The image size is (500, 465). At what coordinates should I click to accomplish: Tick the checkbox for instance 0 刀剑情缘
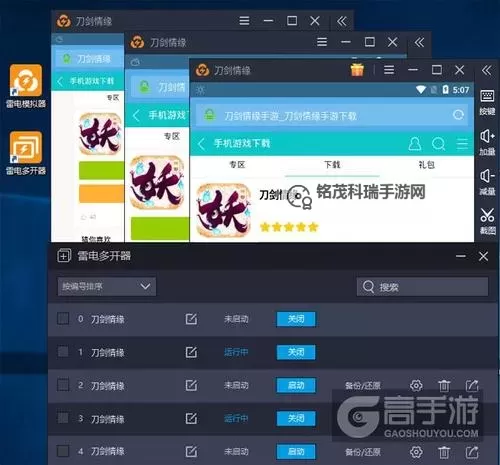[x=63, y=319]
